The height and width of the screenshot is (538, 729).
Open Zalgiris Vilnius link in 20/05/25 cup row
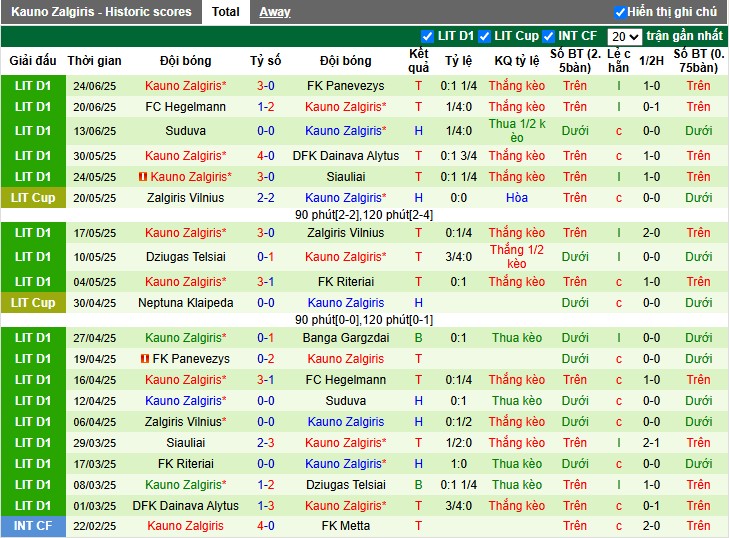tap(186, 198)
